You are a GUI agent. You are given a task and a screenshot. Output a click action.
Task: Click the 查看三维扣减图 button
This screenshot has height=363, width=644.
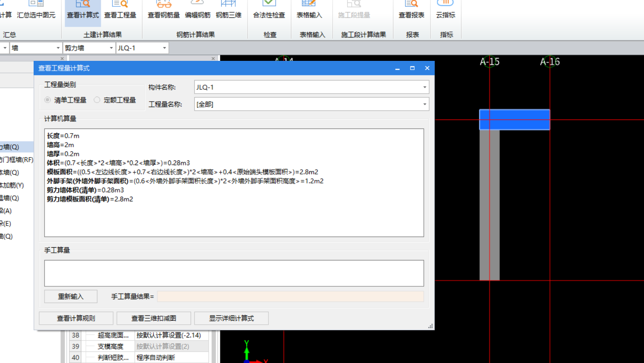tap(154, 318)
